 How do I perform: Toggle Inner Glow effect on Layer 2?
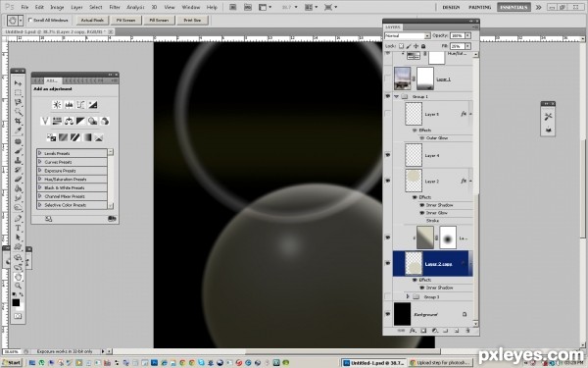(421, 213)
